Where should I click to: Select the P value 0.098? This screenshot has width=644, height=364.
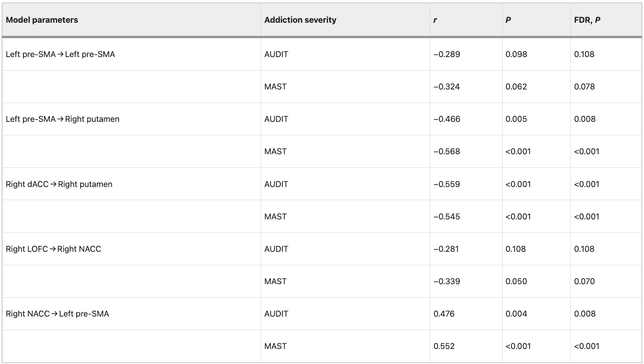click(516, 54)
